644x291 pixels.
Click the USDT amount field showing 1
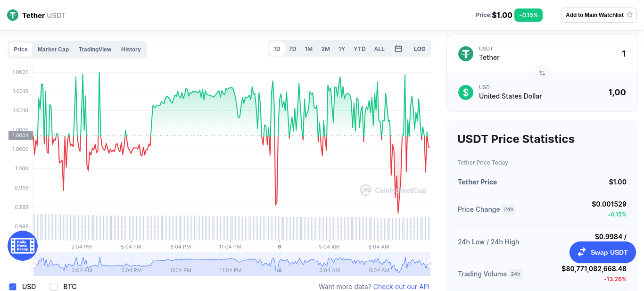pos(624,54)
